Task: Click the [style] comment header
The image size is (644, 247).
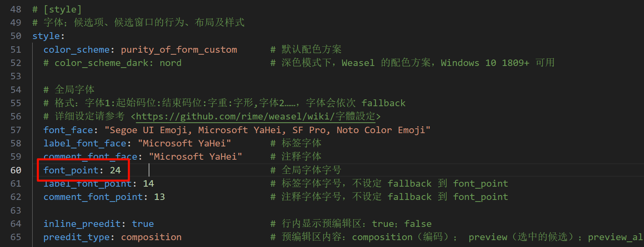Action: (57, 9)
